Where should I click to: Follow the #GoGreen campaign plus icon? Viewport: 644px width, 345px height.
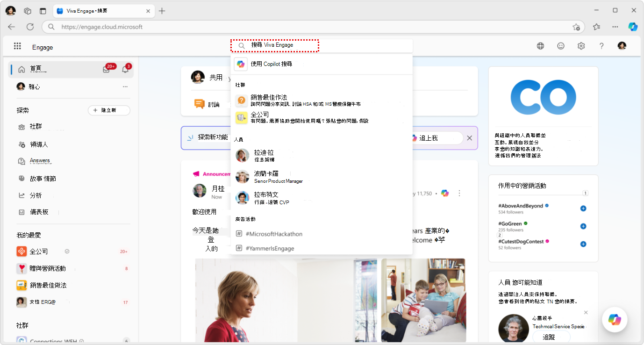(x=583, y=226)
